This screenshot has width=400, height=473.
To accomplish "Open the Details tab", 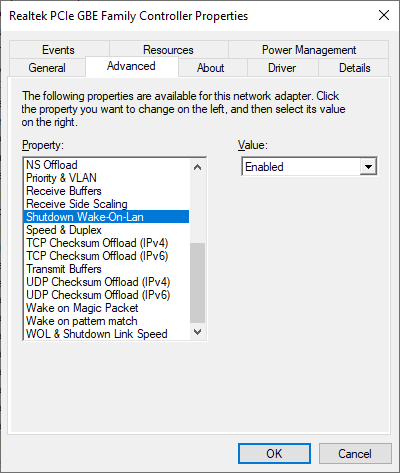I will click(x=354, y=68).
